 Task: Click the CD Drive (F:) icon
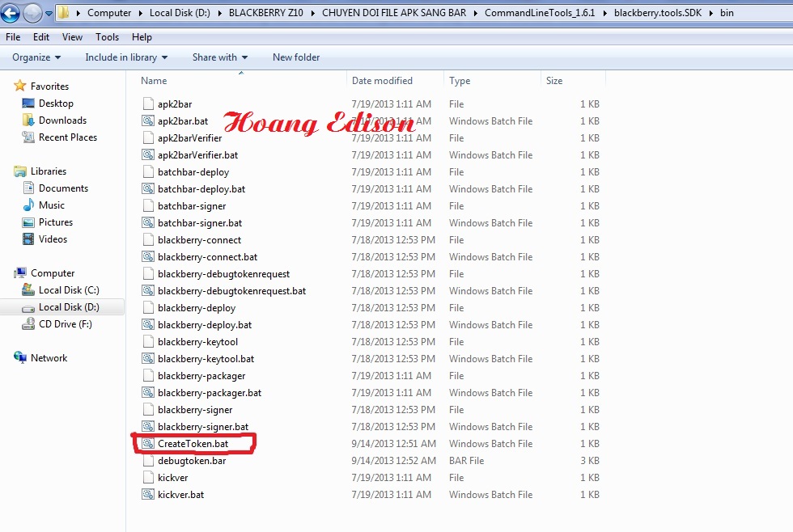point(28,324)
